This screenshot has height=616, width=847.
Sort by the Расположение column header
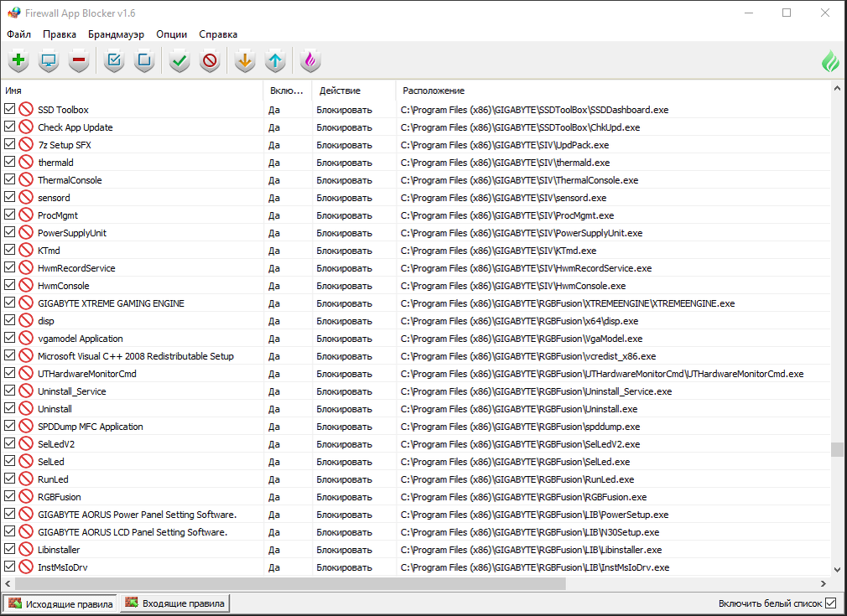tap(612, 91)
